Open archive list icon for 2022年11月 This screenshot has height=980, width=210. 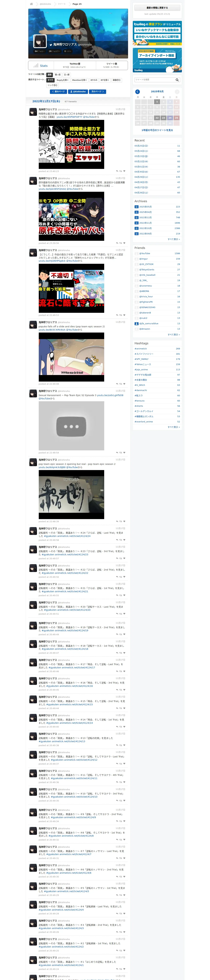click(136, 223)
